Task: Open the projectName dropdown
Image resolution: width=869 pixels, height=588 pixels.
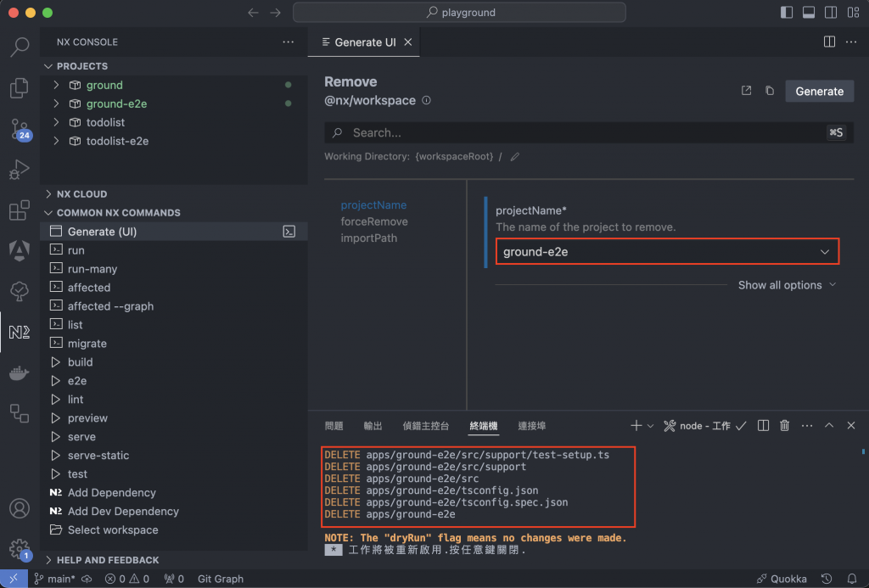Action: 667,252
